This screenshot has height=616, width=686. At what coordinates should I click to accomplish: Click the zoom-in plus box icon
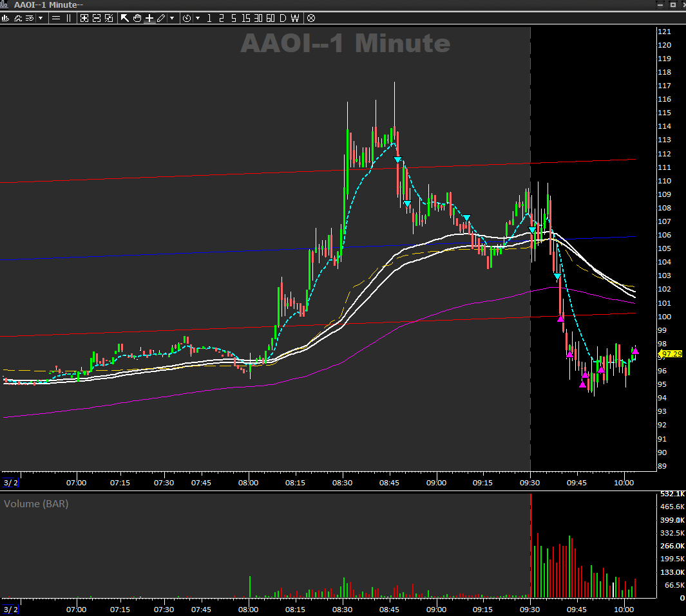[84, 18]
